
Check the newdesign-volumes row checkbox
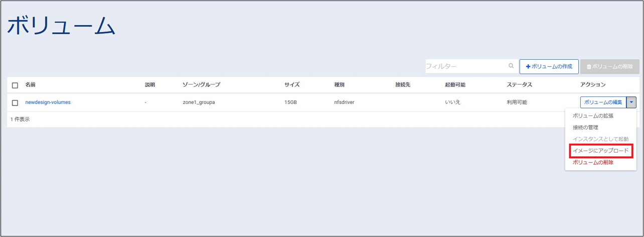[x=15, y=102]
